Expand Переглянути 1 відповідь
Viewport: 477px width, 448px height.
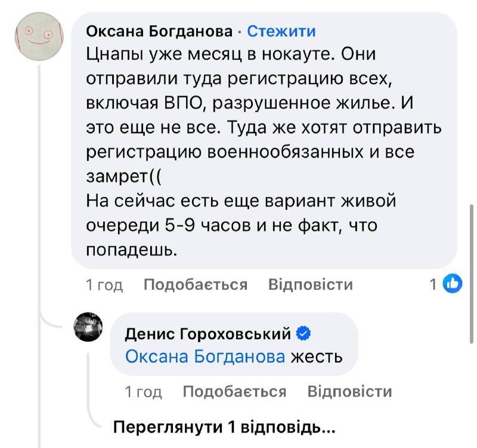click(224, 427)
